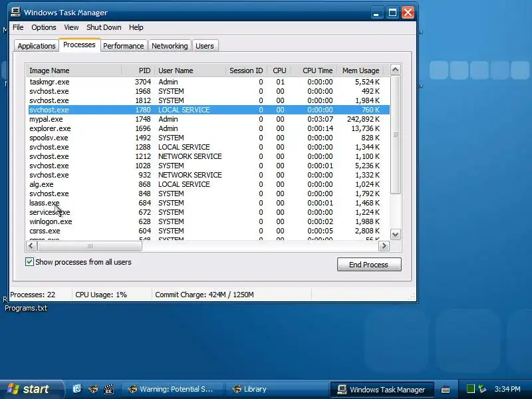
Task: Select the mypal.exe process
Action: [209, 119]
